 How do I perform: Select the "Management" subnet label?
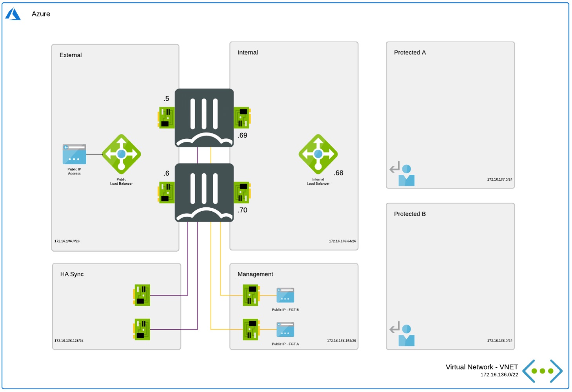coord(255,274)
